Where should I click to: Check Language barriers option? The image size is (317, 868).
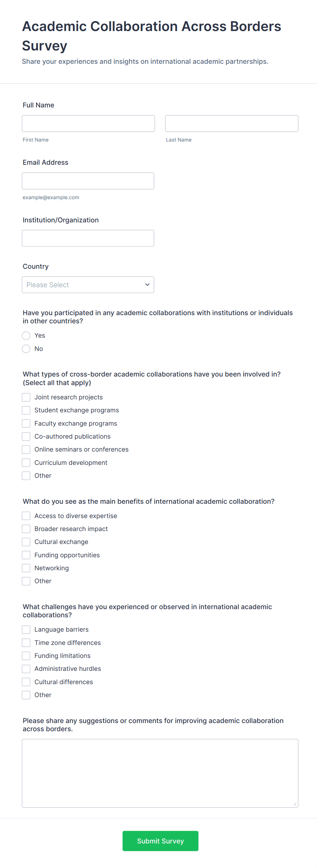26,629
